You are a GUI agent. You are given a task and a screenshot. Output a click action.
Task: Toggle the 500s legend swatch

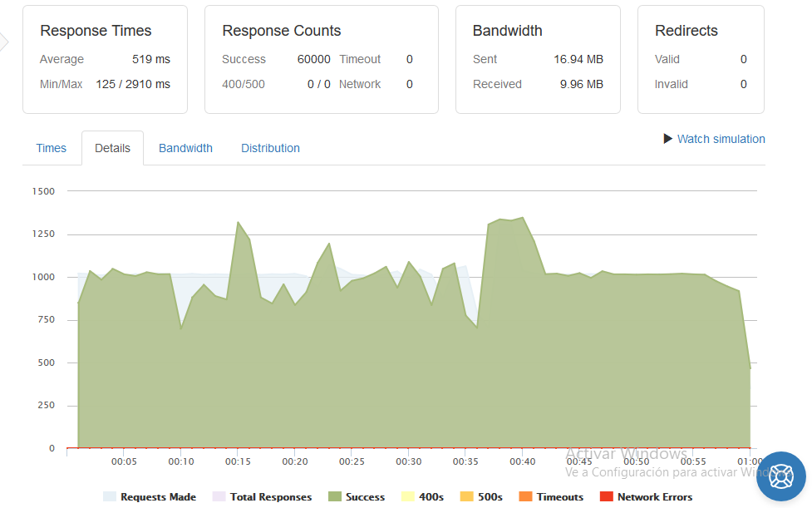[x=466, y=496]
